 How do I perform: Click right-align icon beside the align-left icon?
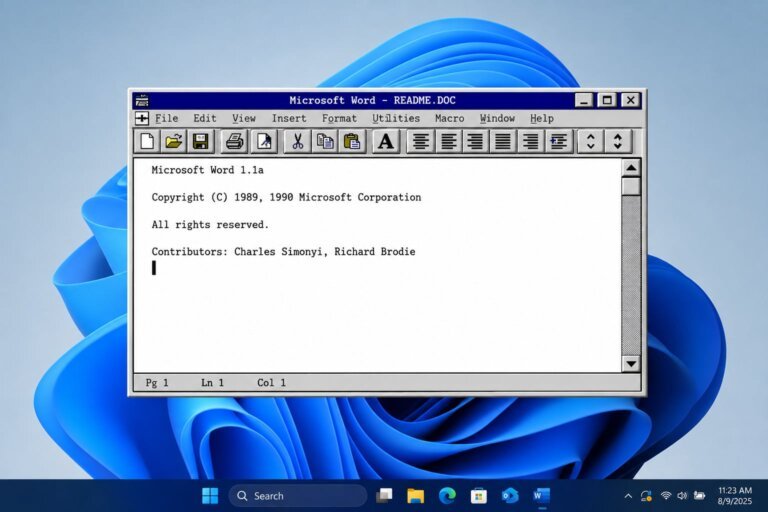coord(476,142)
